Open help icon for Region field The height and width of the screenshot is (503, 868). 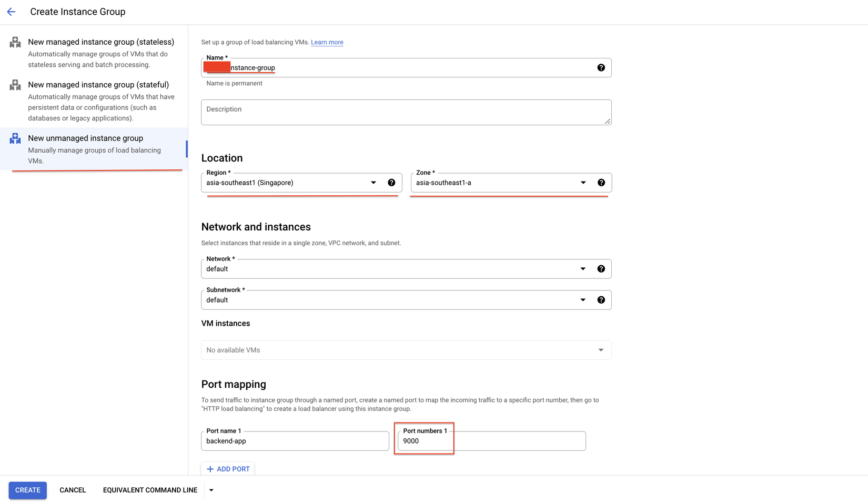pyautogui.click(x=391, y=183)
